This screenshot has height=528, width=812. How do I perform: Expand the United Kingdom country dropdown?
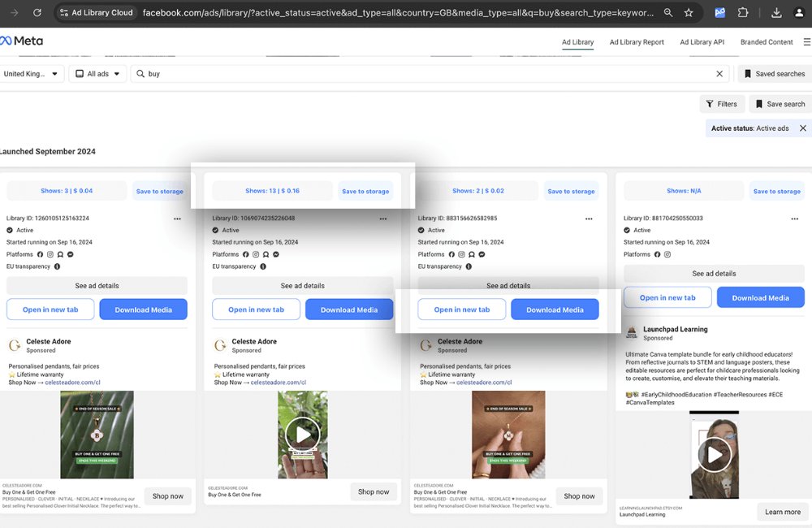pyautogui.click(x=32, y=74)
